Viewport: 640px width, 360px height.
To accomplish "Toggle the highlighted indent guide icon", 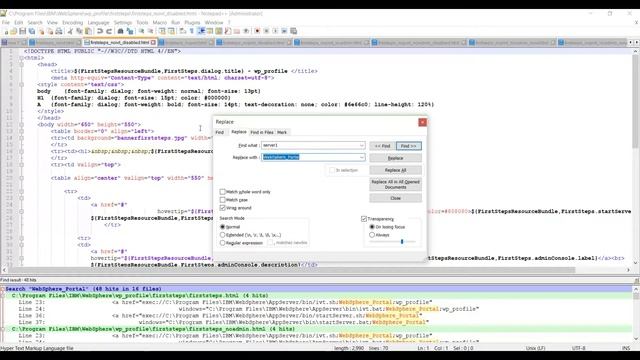I will (x=201, y=31).
